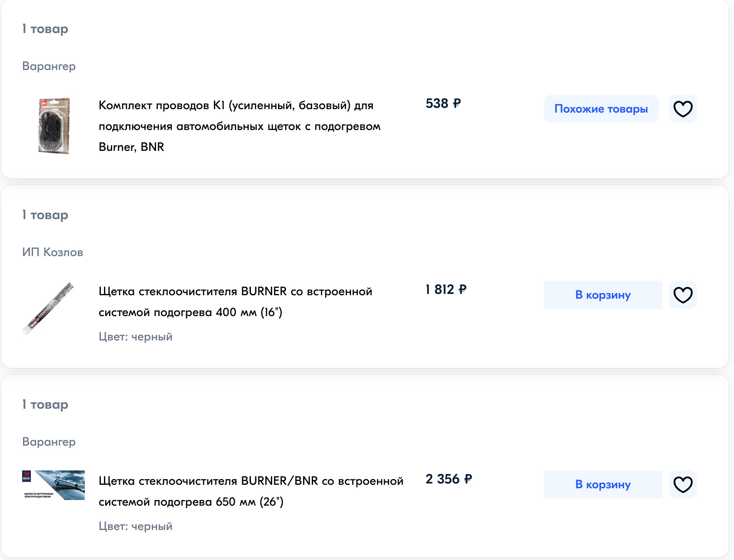Open similar products via 'Похожие товары'
Viewport: 734px width, 560px height.
tap(601, 109)
